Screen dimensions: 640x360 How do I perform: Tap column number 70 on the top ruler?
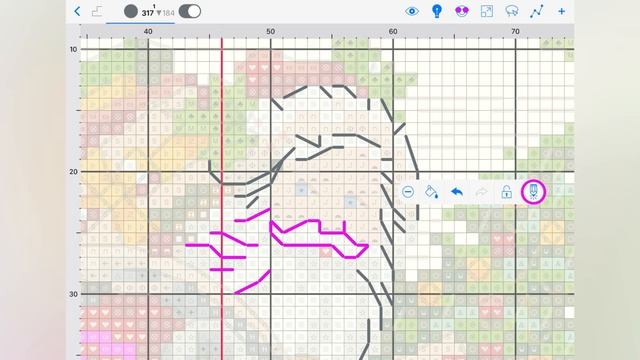pos(515,31)
